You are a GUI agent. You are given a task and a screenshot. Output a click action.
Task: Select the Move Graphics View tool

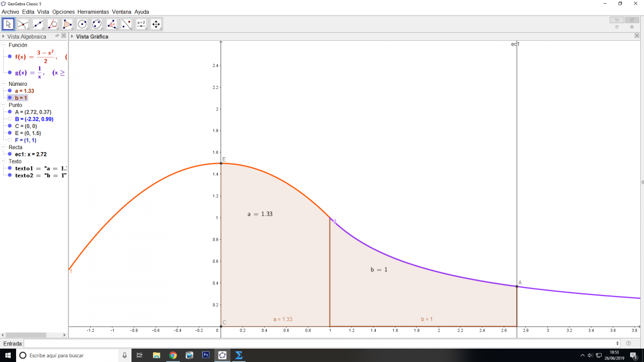[156, 24]
